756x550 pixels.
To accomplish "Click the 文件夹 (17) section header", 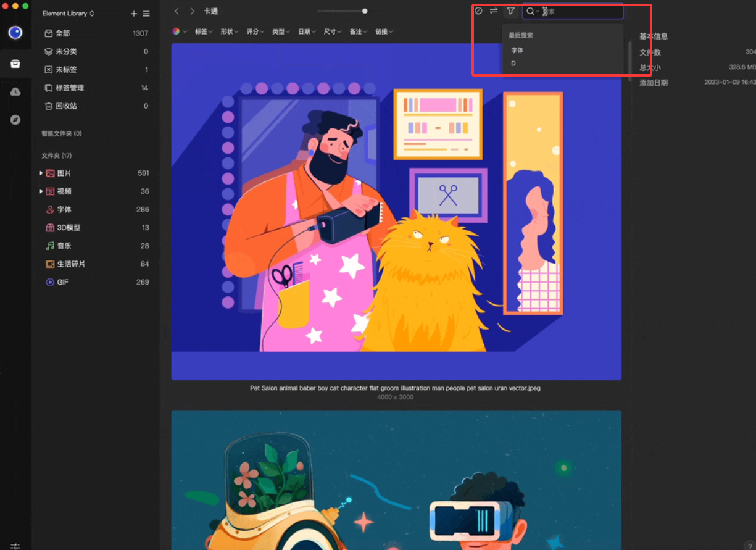I will click(x=57, y=156).
